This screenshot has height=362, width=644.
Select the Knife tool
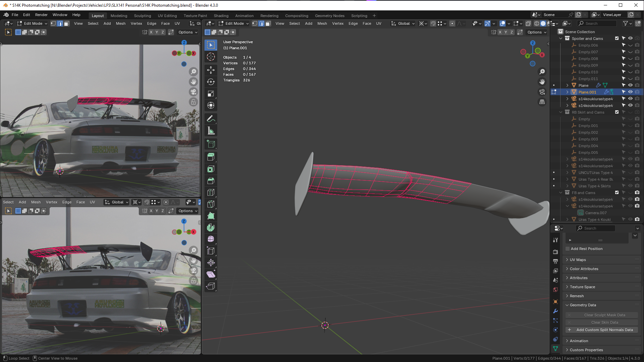211,204
